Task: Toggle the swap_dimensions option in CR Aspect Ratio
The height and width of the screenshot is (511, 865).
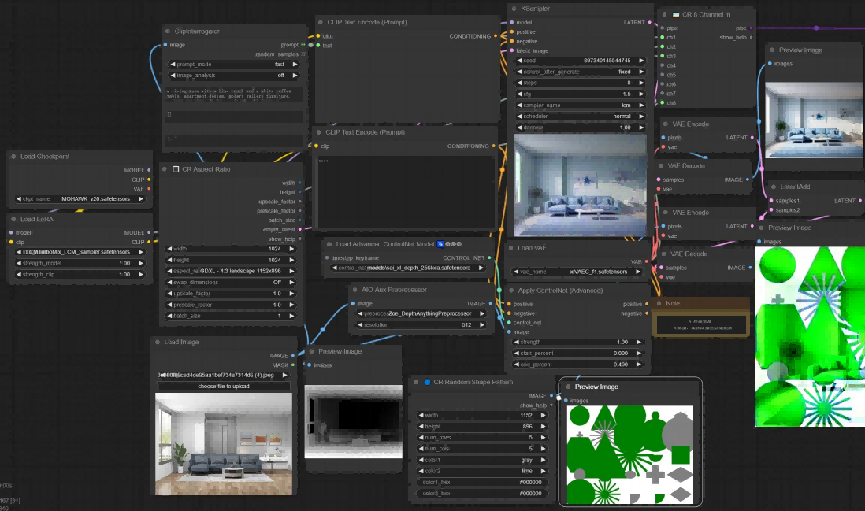Action: 232,282
